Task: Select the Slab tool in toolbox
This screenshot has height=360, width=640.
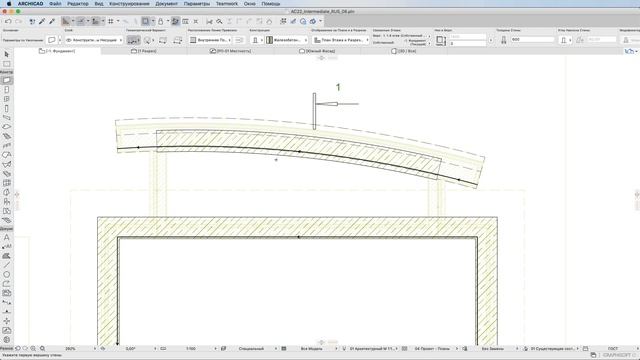Action: point(7,127)
